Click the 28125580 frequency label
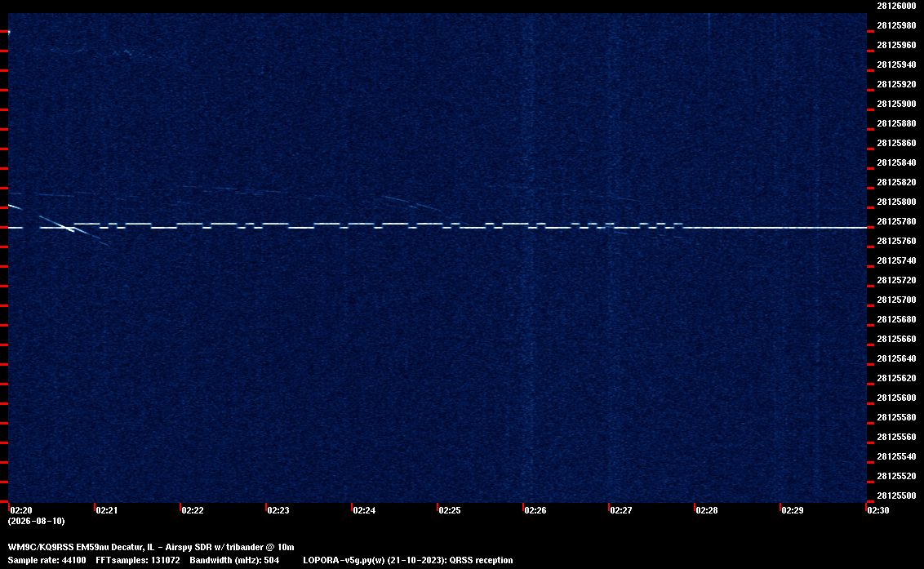This screenshot has width=924, height=569. [896, 417]
